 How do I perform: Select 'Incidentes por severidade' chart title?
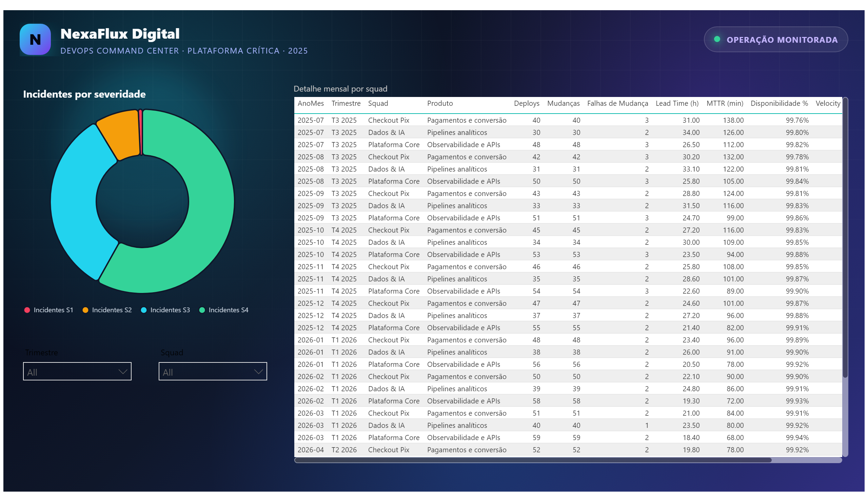84,94
